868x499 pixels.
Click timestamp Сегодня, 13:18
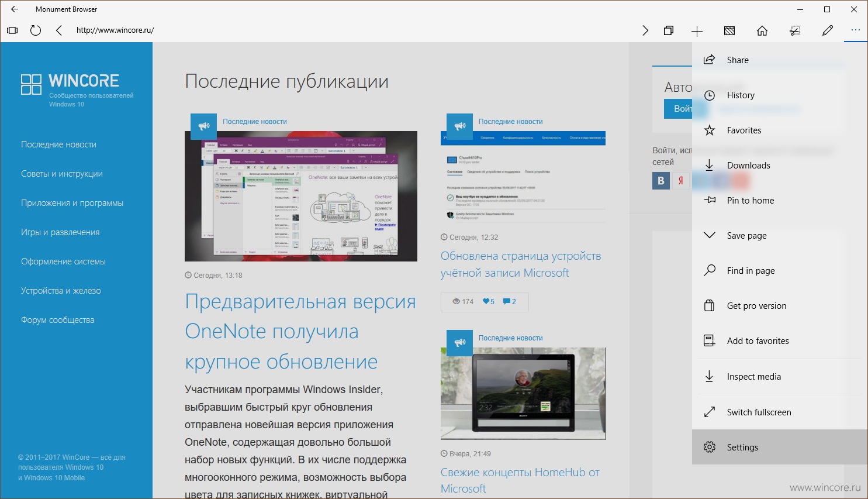coord(213,275)
